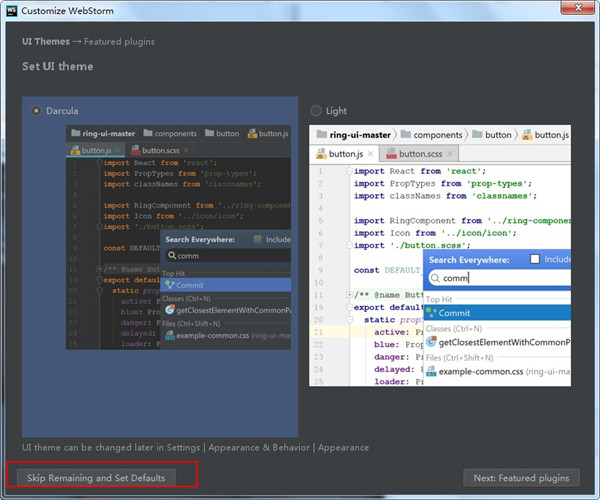Collapse the export default fold marker in Light preview
The image size is (600, 500).
click(350, 309)
